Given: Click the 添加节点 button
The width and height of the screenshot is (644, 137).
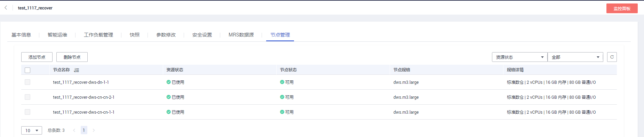Looking at the screenshot, I should (x=37, y=57).
